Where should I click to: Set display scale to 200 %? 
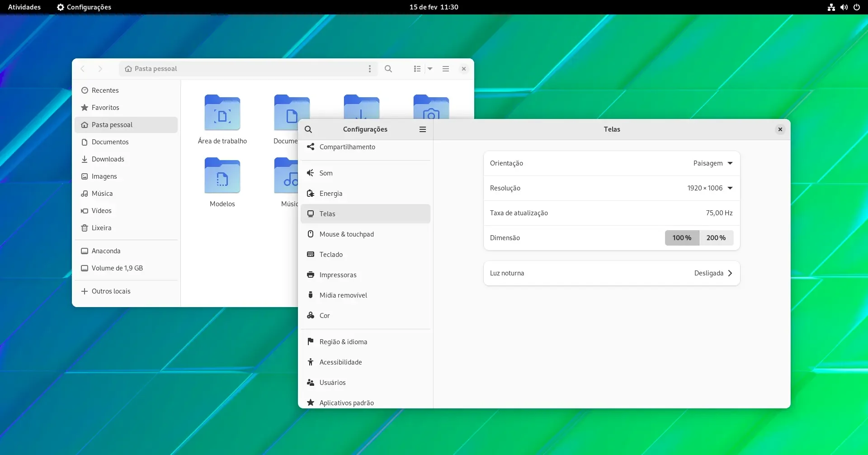[x=716, y=238]
